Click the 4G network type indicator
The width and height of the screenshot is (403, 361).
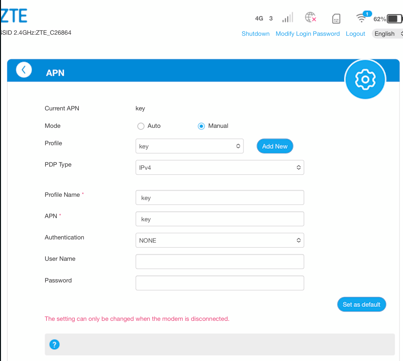click(x=259, y=19)
